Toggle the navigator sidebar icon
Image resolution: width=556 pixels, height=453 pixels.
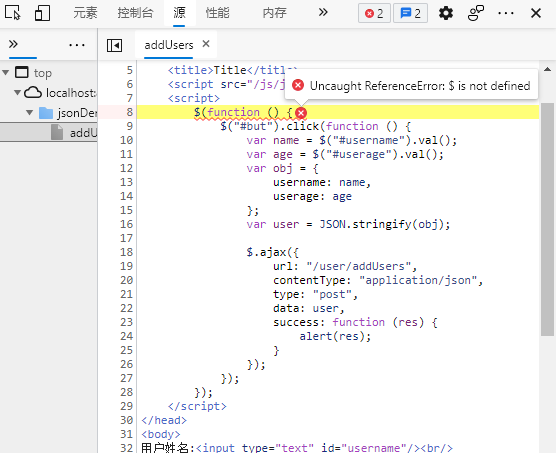pyautogui.click(x=115, y=45)
